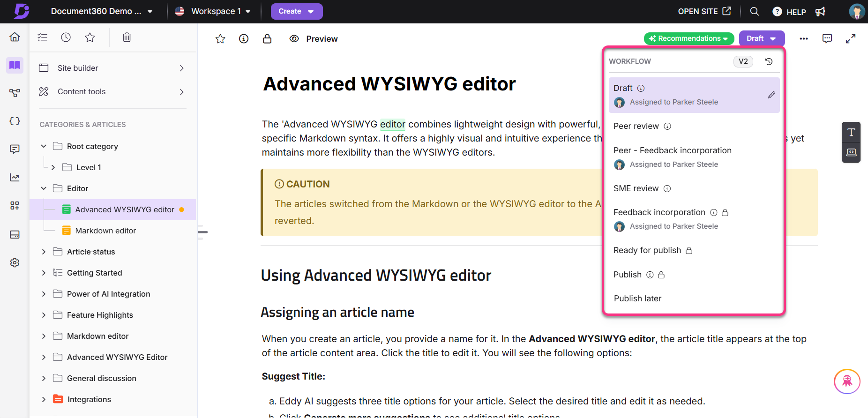Select the SME review workflow status
Image resolution: width=868 pixels, height=418 pixels.
pos(636,188)
